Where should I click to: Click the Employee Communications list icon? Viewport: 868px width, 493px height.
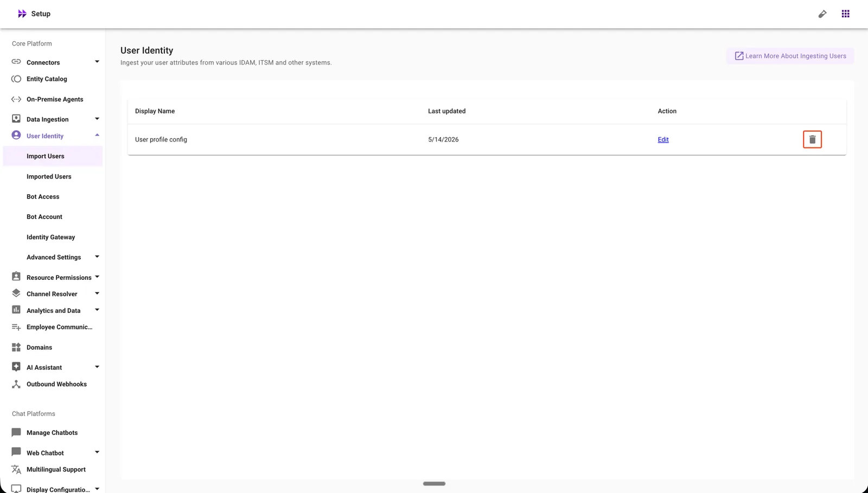click(16, 327)
